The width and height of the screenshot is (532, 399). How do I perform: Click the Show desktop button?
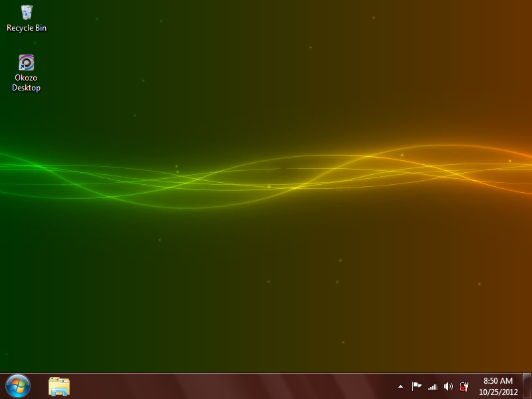pos(527,386)
